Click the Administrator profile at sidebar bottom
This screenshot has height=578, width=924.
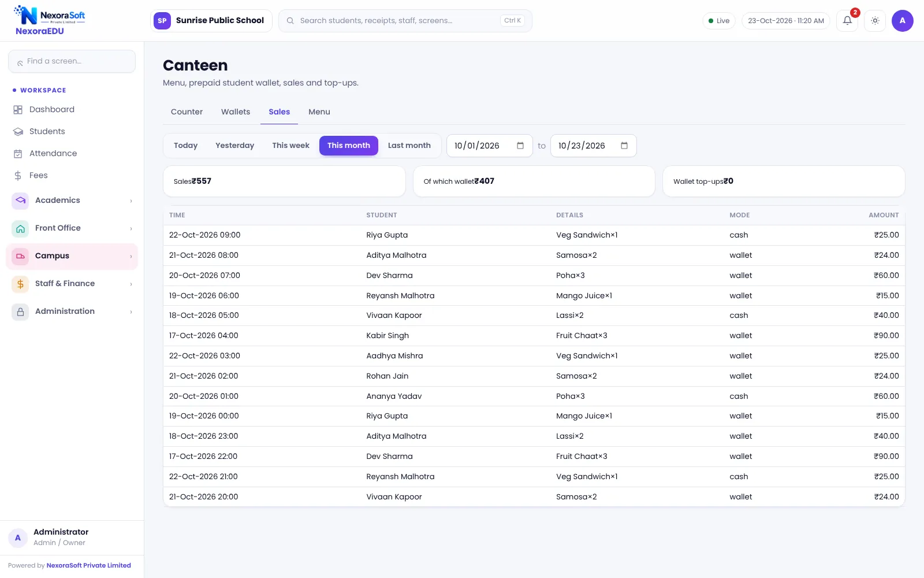point(72,537)
